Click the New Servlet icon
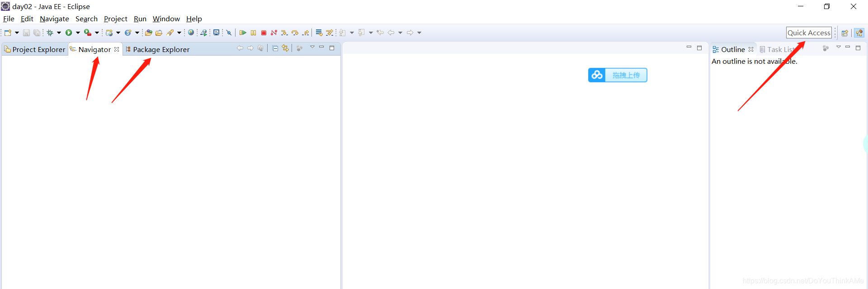Viewport: 868px width, 289px height. point(128,33)
